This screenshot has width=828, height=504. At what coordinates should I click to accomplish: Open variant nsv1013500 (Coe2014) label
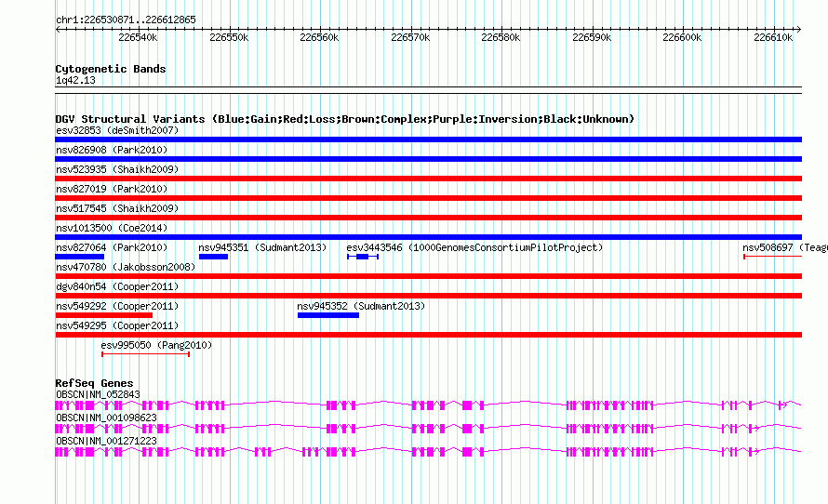112,228
